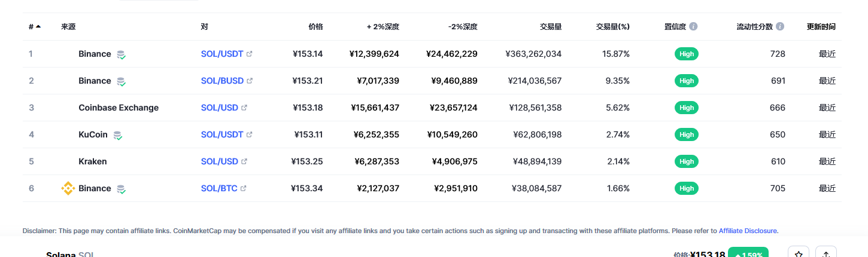Click the verified reserves icon beside KuCoin

coord(118,136)
